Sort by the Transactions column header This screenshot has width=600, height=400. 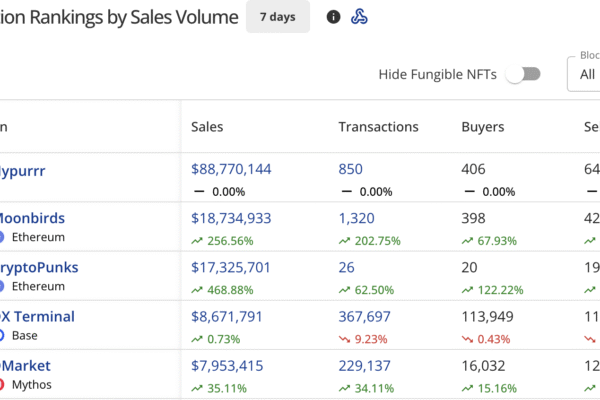click(x=378, y=127)
